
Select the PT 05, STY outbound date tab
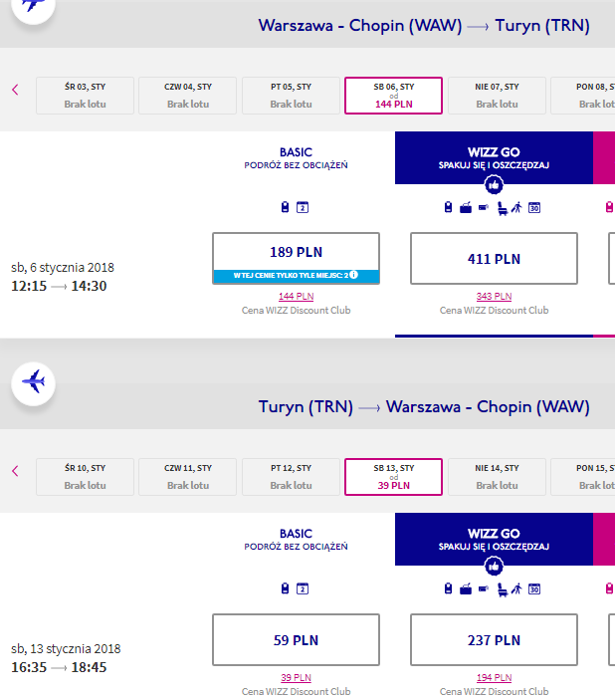tap(291, 96)
